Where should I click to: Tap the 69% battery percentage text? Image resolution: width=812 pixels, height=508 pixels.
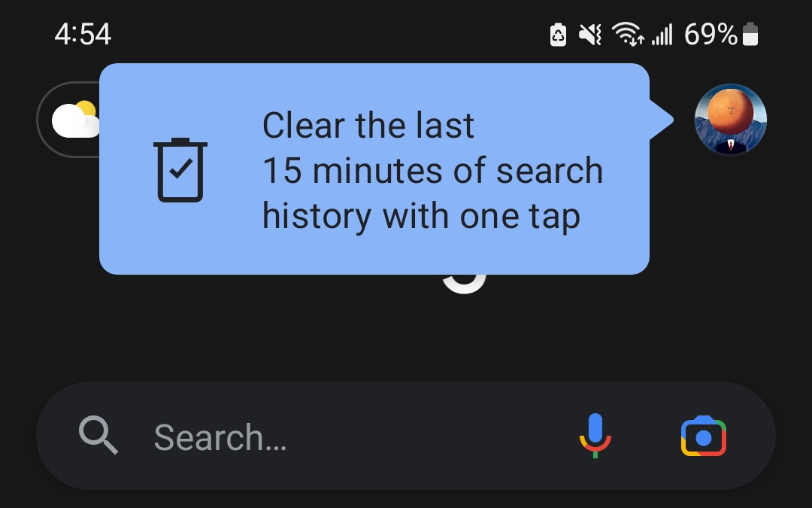pos(710,35)
